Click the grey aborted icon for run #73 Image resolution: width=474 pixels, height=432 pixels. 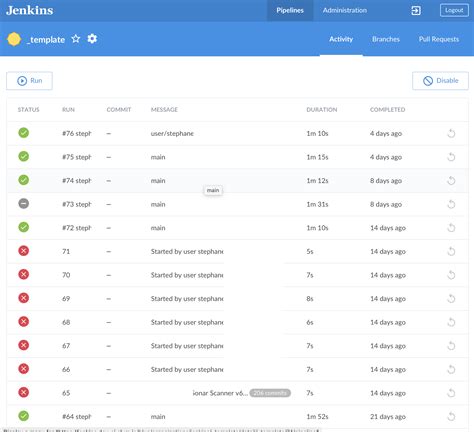pos(23,203)
